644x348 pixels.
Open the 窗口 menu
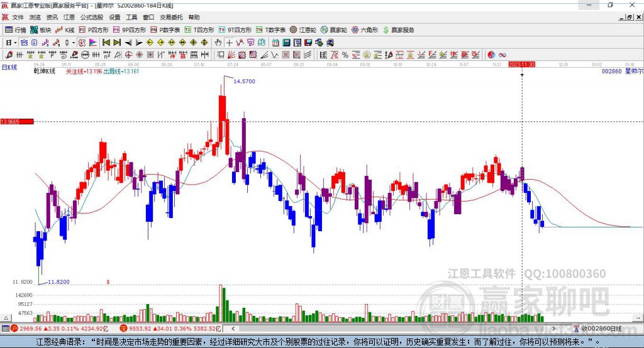(148, 17)
